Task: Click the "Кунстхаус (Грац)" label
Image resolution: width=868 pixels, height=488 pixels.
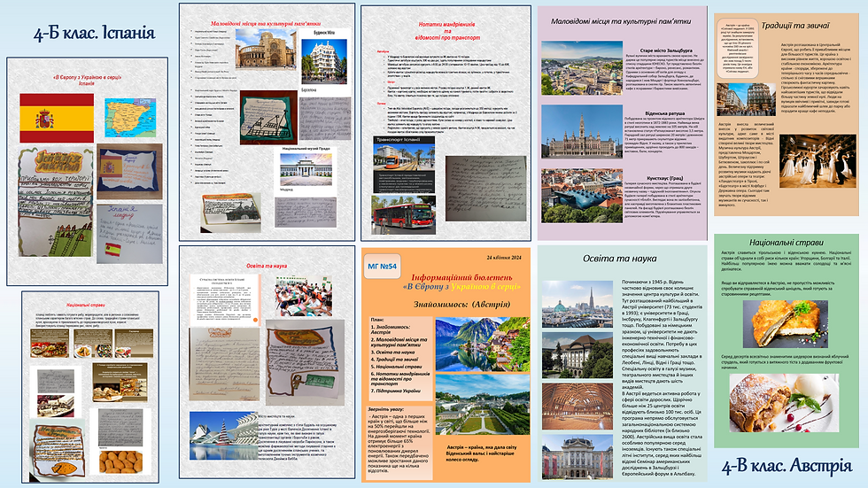Action: pyautogui.click(x=665, y=179)
